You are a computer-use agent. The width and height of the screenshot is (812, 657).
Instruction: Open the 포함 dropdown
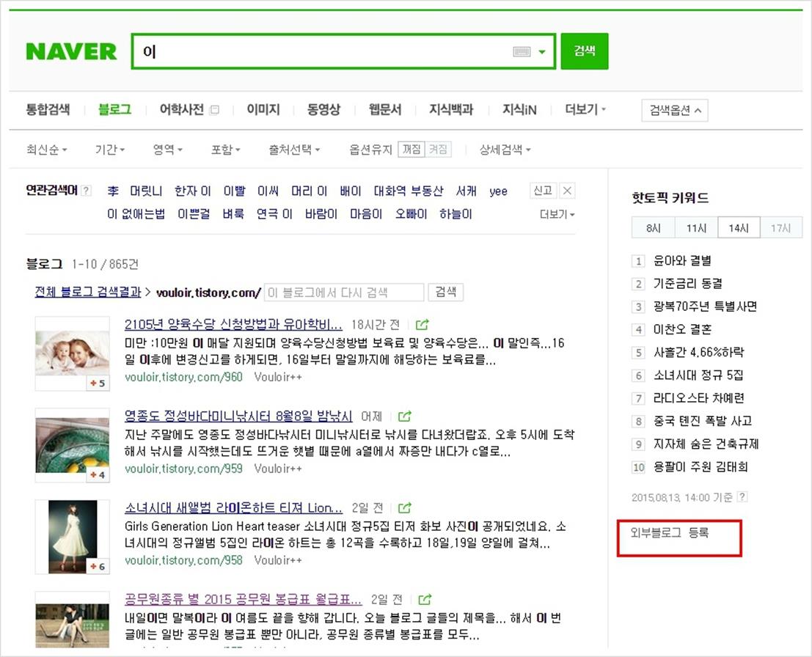tap(226, 150)
